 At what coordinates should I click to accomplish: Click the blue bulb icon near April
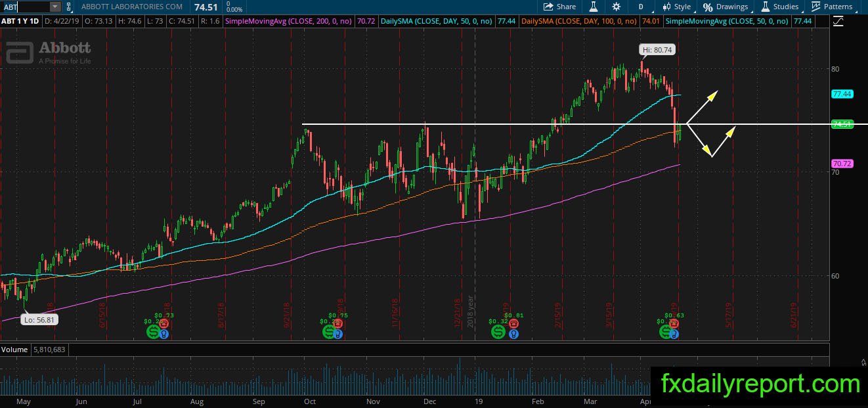676,334
